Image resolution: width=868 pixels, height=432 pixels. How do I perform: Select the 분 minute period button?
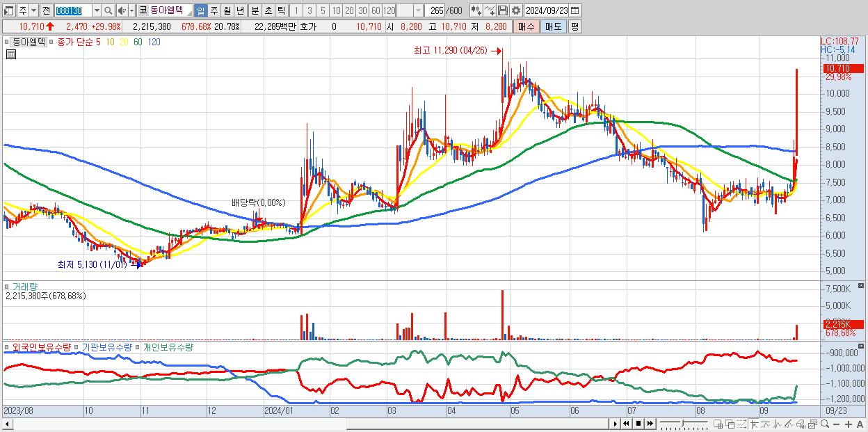click(x=255, y=10)
